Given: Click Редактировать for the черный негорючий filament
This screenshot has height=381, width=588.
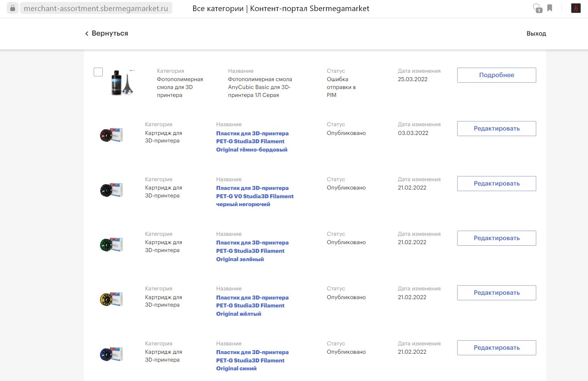Looking at the screenshot, I should (x=496, y=184).
